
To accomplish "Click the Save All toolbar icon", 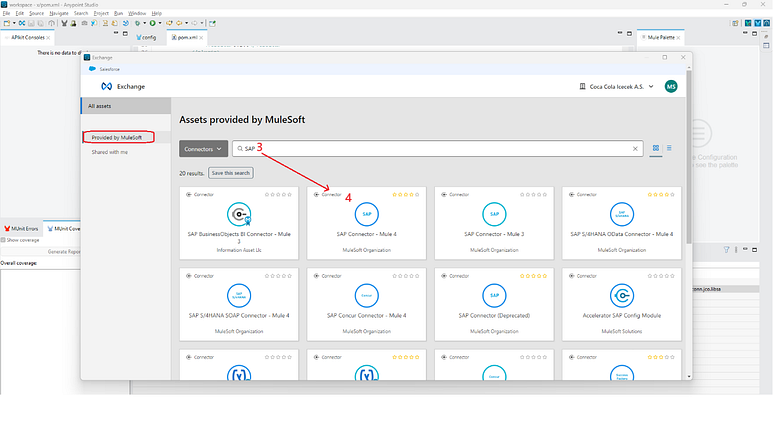I will tap(40, 23).
